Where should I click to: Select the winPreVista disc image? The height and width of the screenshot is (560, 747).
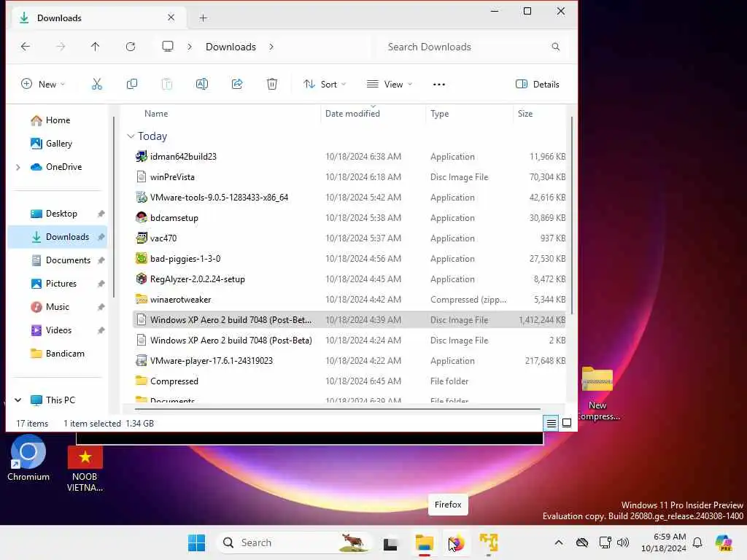pyautogui.click(x=349, y=177)
